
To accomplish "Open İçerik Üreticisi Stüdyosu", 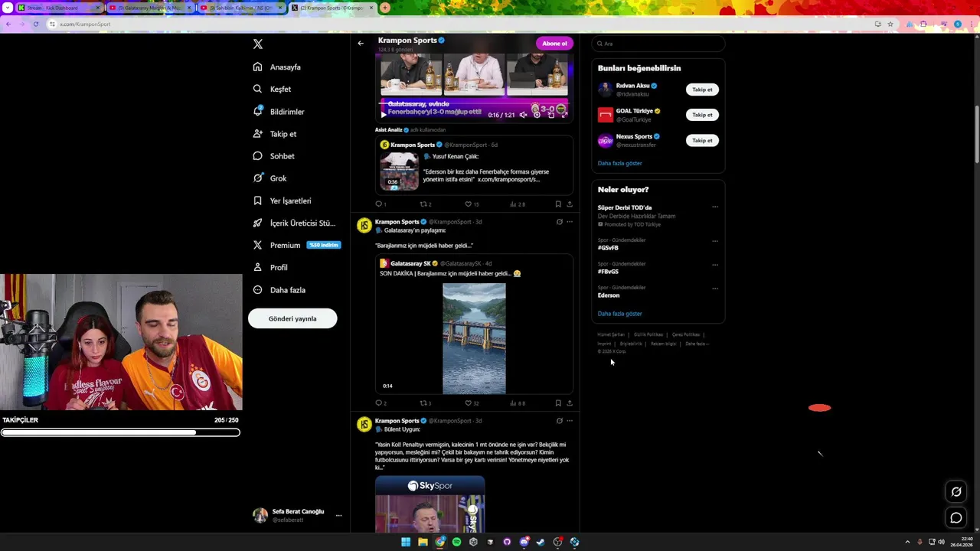I will (294, 223).
